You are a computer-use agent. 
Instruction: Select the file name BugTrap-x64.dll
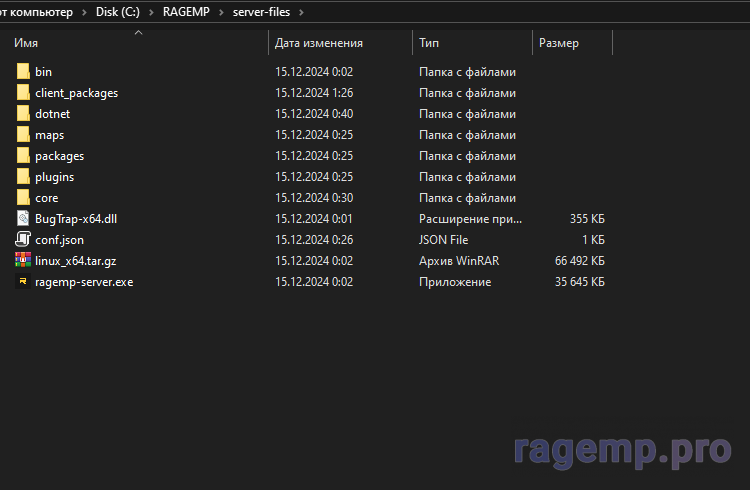(x=76, y=219)
